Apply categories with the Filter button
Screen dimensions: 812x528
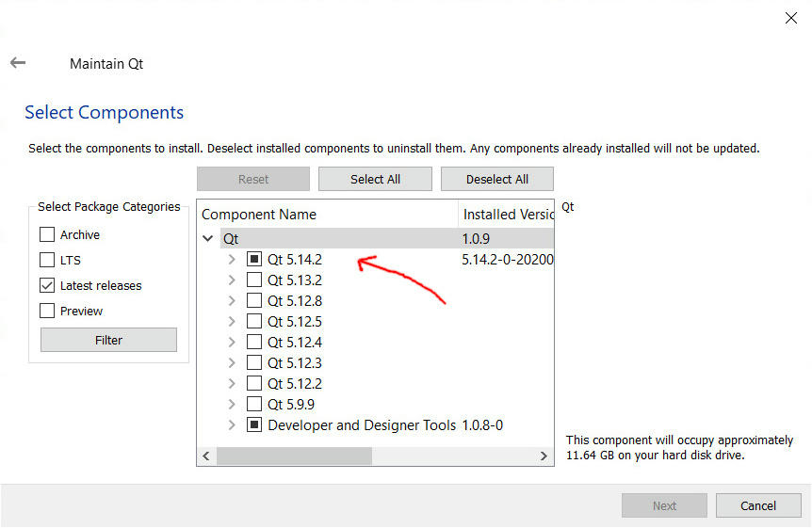pos(108,340)
